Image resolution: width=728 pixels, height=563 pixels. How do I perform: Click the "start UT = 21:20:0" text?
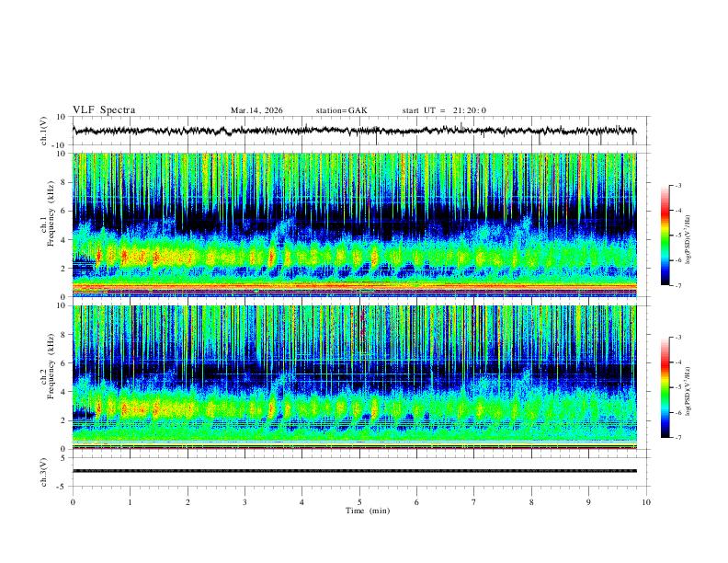pyautogui.click(x=444, y=110)
